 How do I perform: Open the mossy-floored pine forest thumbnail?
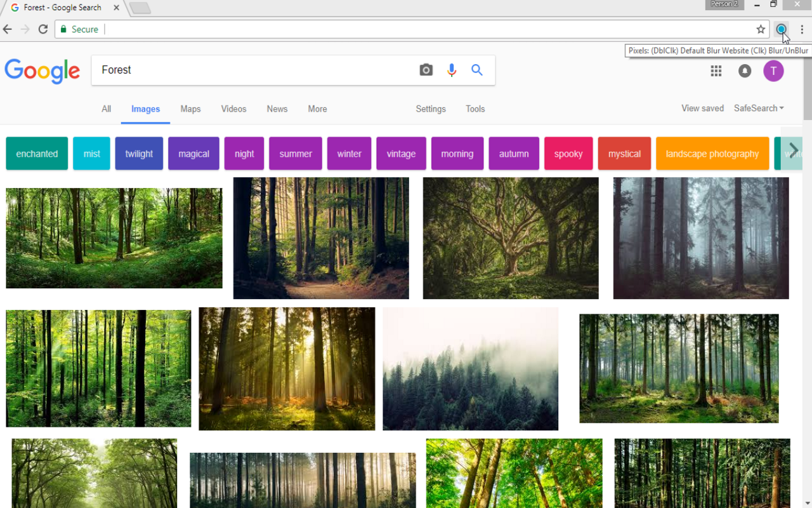(x=679, y=368)
